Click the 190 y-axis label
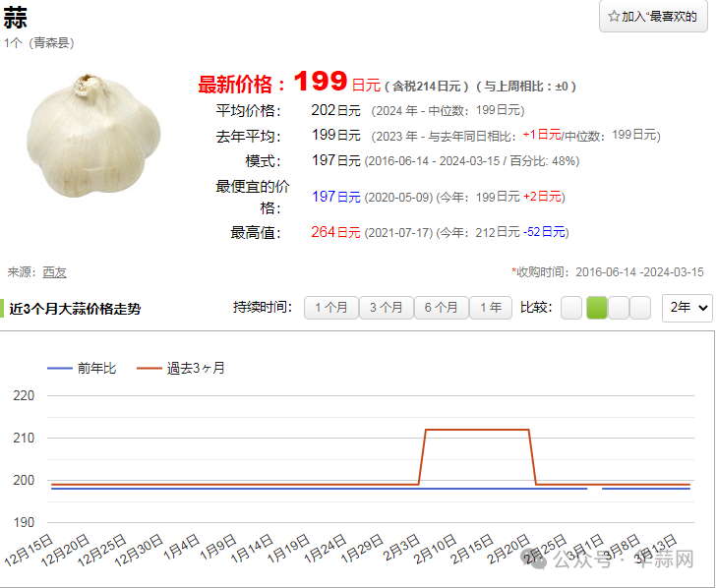Screen dimensions: 717x588 click(24, 522)
